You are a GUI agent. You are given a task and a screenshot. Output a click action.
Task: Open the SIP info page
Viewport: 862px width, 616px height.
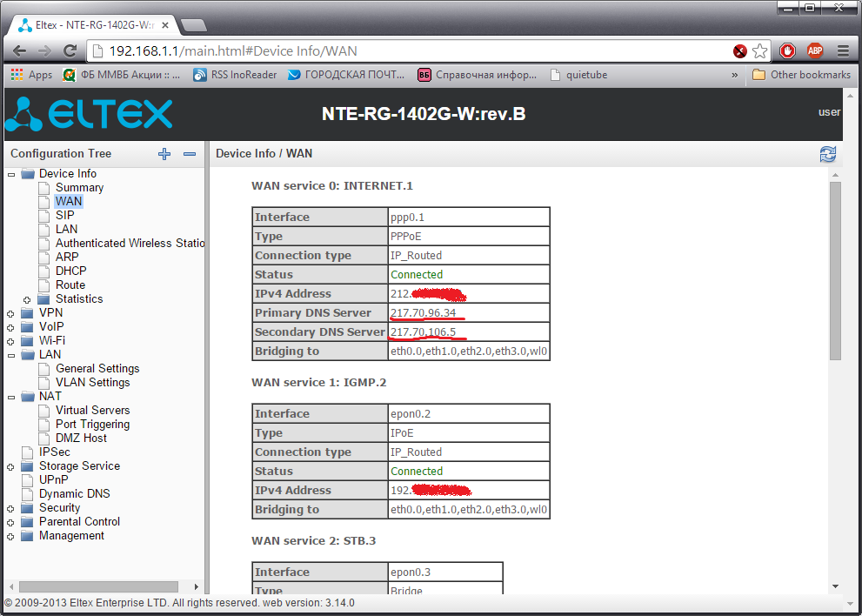(x=65, y=215)
